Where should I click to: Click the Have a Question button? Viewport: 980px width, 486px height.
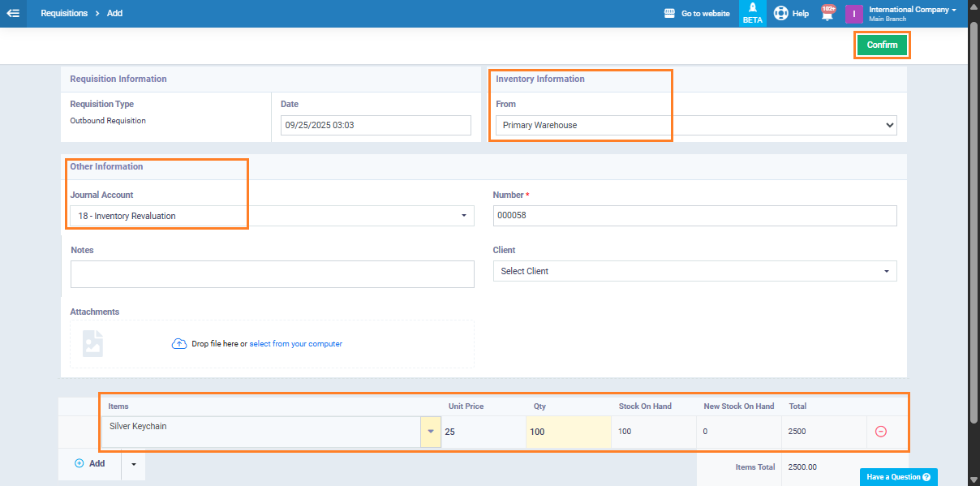(x=898, y=477)
